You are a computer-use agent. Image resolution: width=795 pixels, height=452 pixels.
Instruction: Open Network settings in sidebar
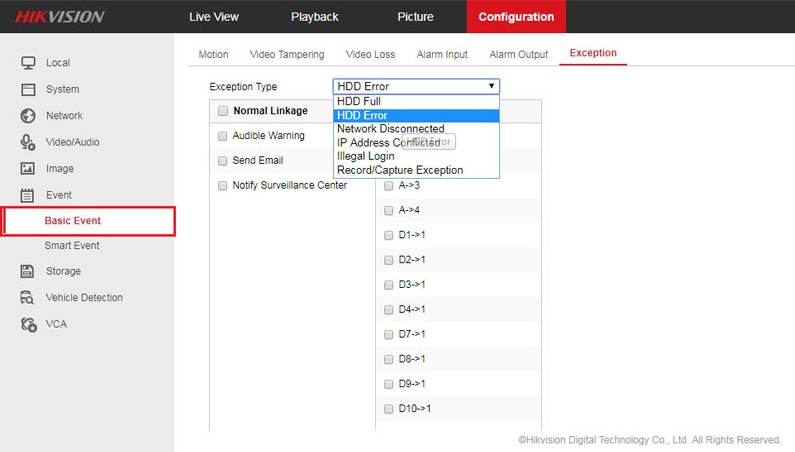[64, 116]
